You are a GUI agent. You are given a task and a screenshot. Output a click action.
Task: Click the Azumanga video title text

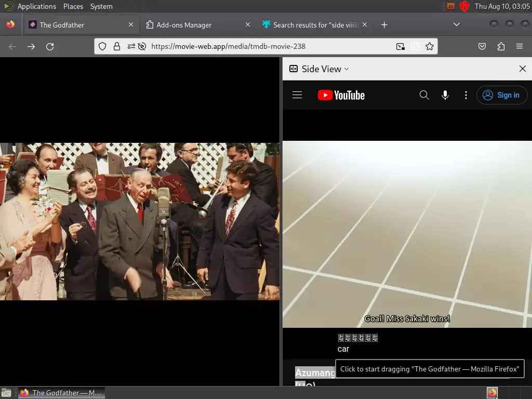(315, 373)
